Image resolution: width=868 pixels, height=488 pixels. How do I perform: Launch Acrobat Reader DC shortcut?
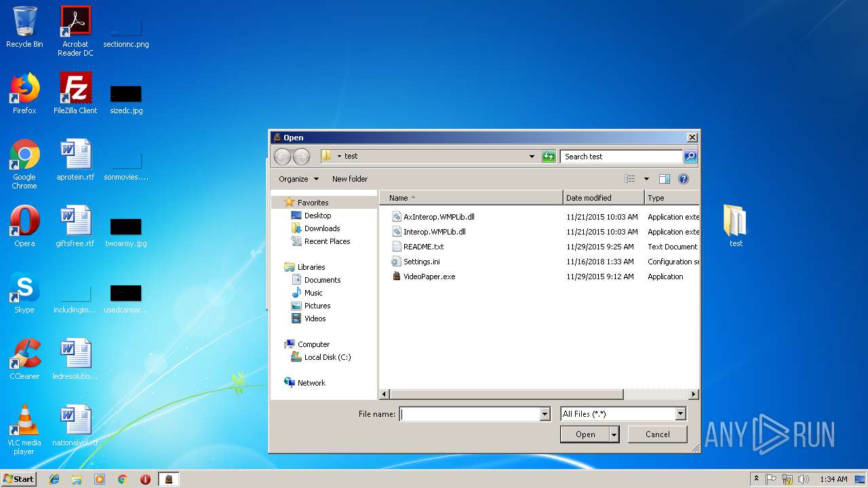(75, 31)
